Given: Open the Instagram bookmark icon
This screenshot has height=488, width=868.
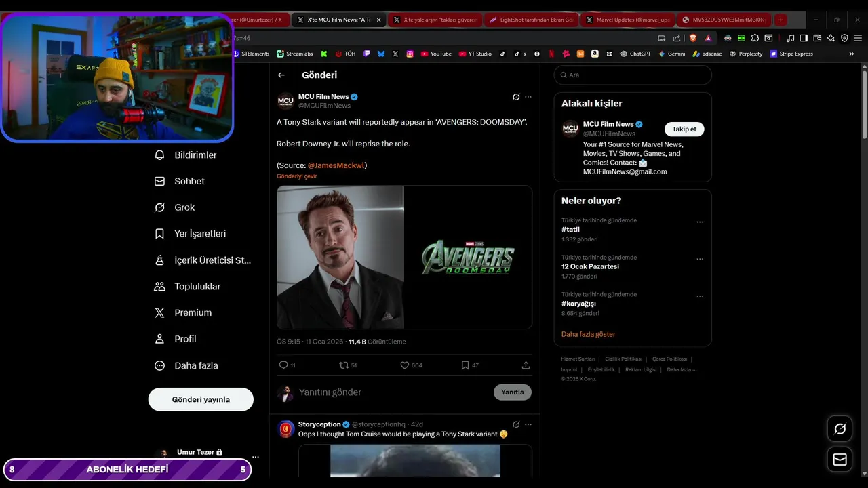Looking at the screenshot, I should [410, 54].
